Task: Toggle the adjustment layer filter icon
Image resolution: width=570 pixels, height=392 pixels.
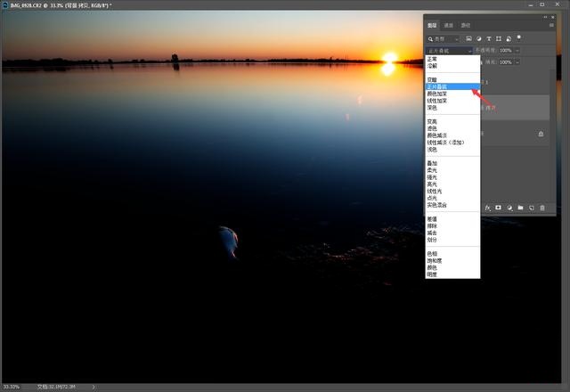Action: 479,38
